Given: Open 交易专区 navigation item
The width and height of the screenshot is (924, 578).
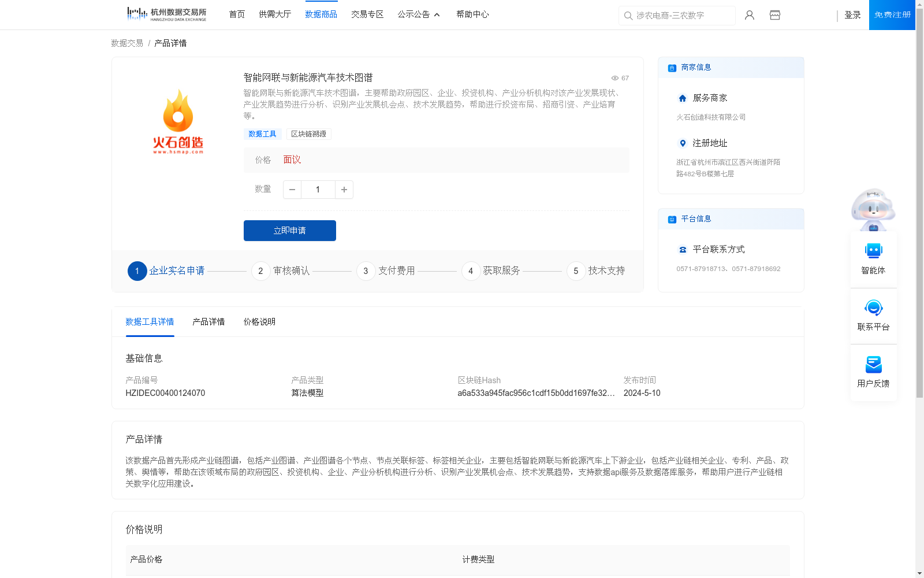Looking at the screenshot, I should click(367, 14).
